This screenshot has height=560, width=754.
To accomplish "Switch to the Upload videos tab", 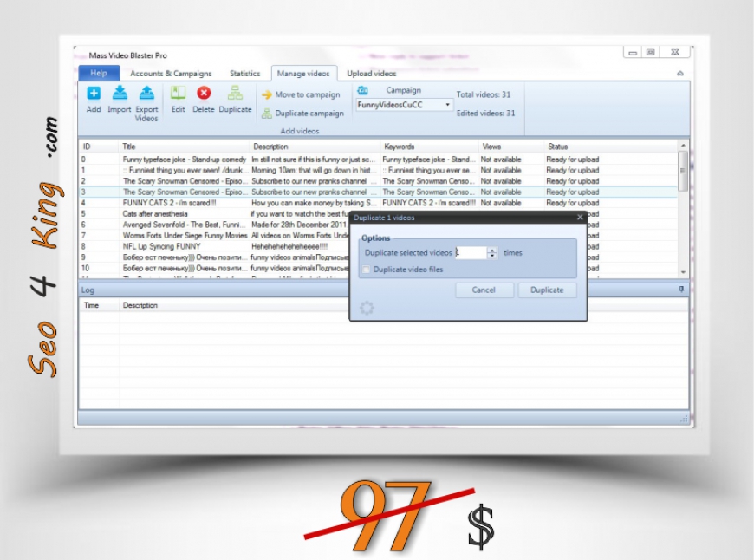I will pos(372,74).
